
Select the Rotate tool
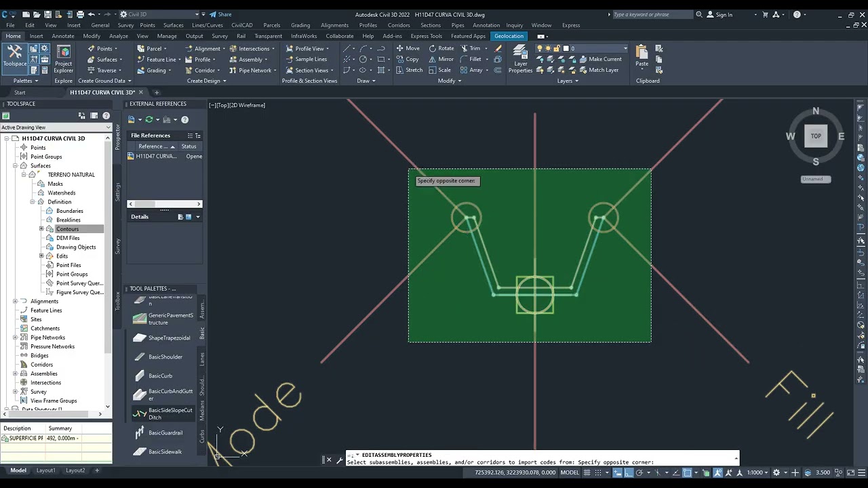tap(441, 48)
